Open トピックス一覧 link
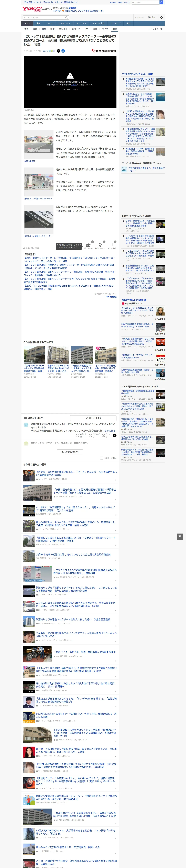Screen dimensions: 186x868 155,29
